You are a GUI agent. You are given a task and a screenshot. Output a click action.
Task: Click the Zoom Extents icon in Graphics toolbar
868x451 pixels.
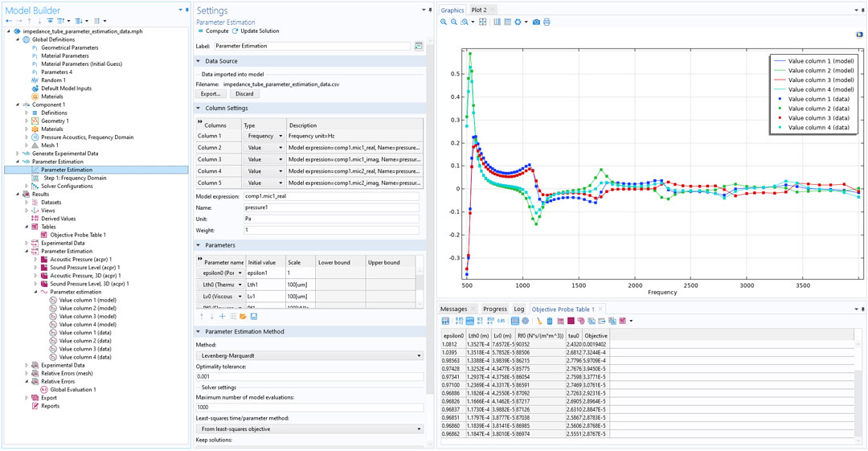click(x=483, y=22)
